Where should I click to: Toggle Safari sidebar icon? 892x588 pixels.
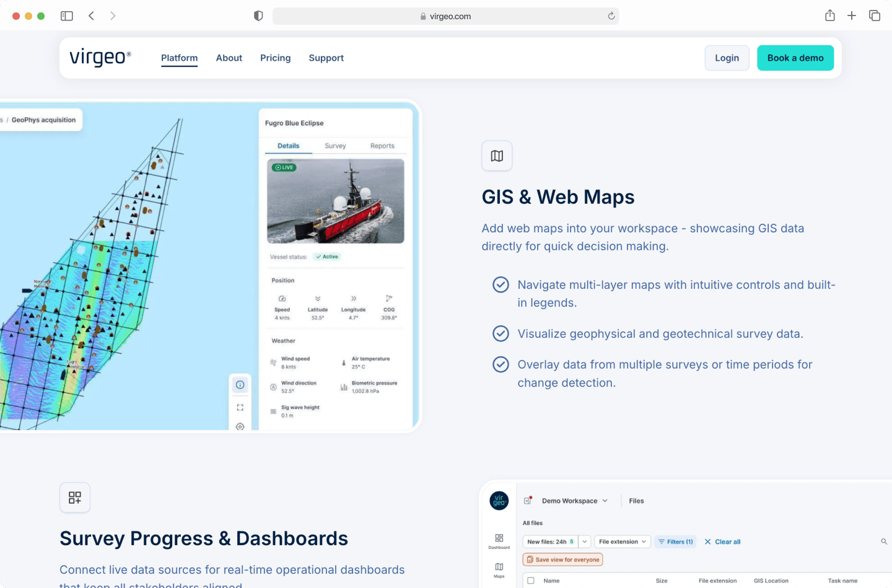click(x=67, y=16)
